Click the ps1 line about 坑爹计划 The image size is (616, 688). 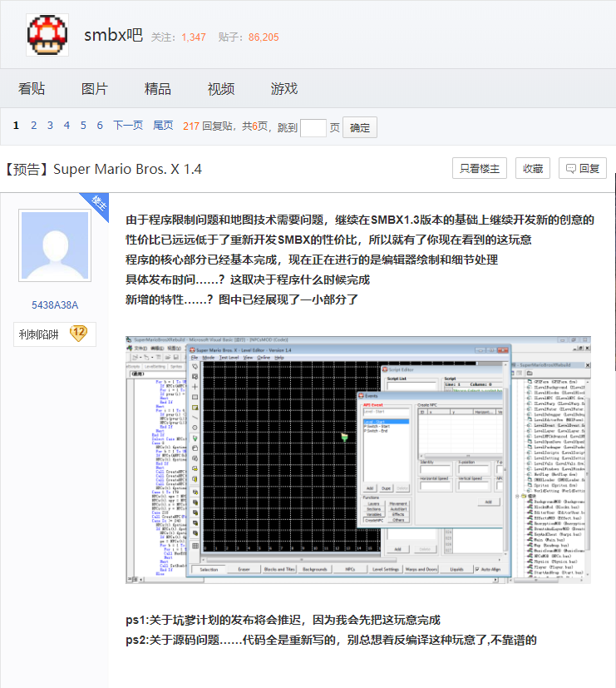pos(283,620)
